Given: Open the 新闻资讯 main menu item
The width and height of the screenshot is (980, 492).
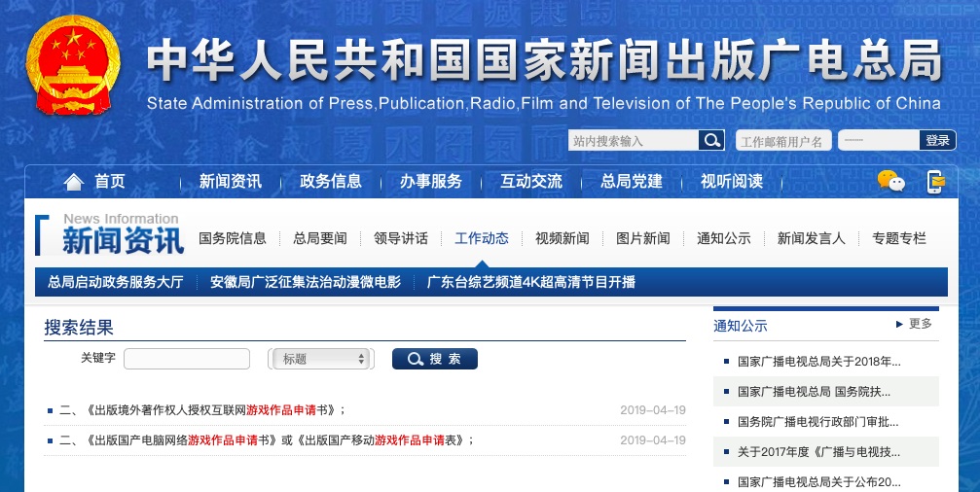Looking at the screenshot, I should coord(230,182).
